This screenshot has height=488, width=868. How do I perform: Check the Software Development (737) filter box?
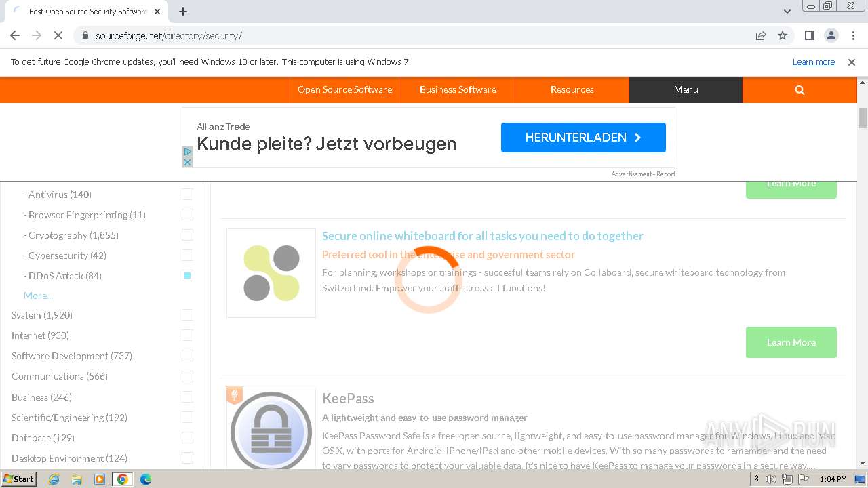click(x=188, y=356)
